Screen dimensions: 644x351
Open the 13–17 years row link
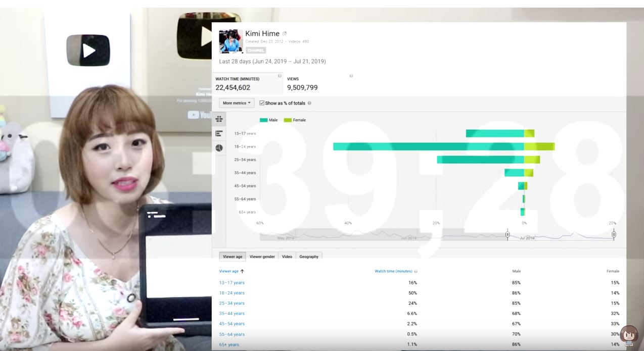click(x=232, y=283)
